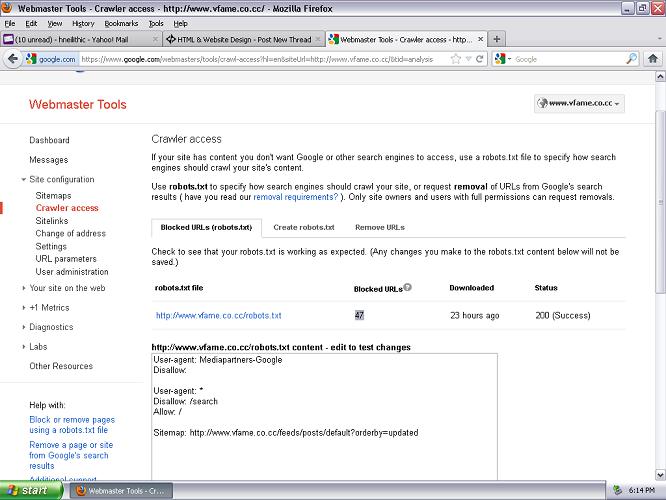Open the History menu

(x=83, y=23)
